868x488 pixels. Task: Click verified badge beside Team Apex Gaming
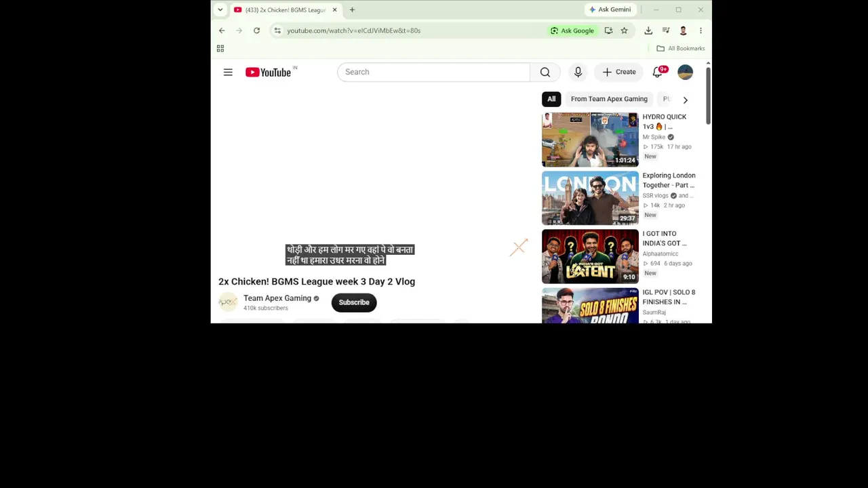pyautogui.click(x=316, y=298)
